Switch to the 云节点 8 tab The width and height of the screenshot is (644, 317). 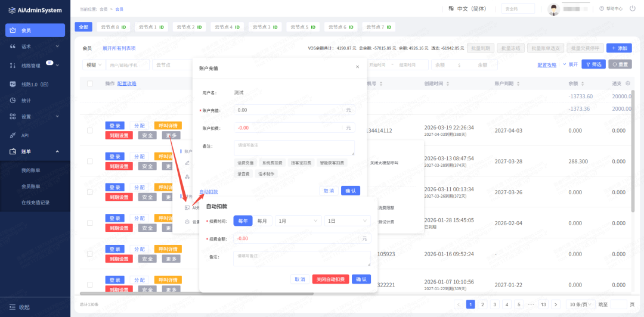pos(113,27)
